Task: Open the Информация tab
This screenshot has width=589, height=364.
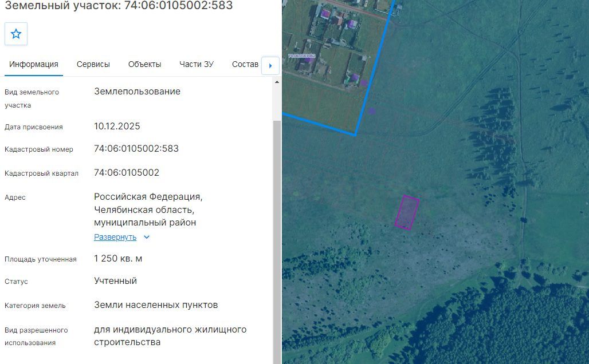Action: click(x=34, y=64)
